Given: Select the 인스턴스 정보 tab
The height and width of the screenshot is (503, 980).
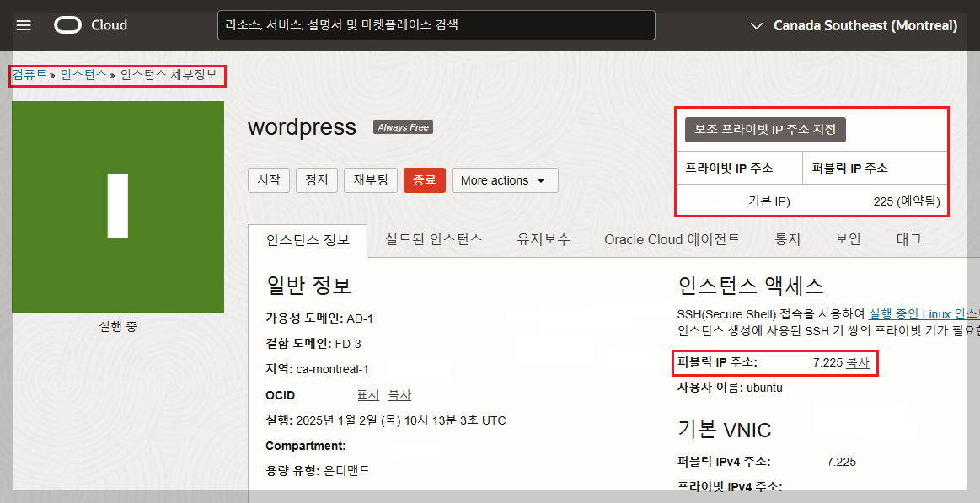Looking at the screenshot, I should click(308, 240).
